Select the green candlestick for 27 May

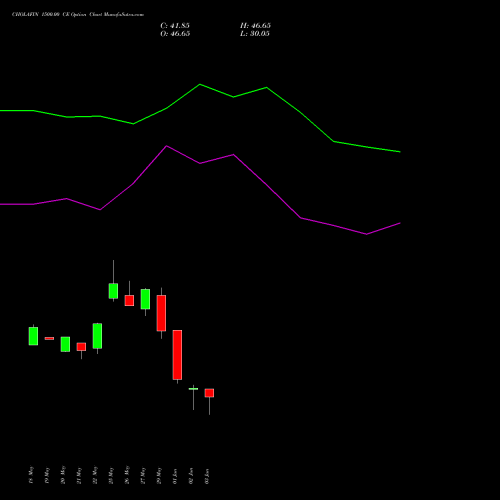pyautogui.click(x=145, y=299)
